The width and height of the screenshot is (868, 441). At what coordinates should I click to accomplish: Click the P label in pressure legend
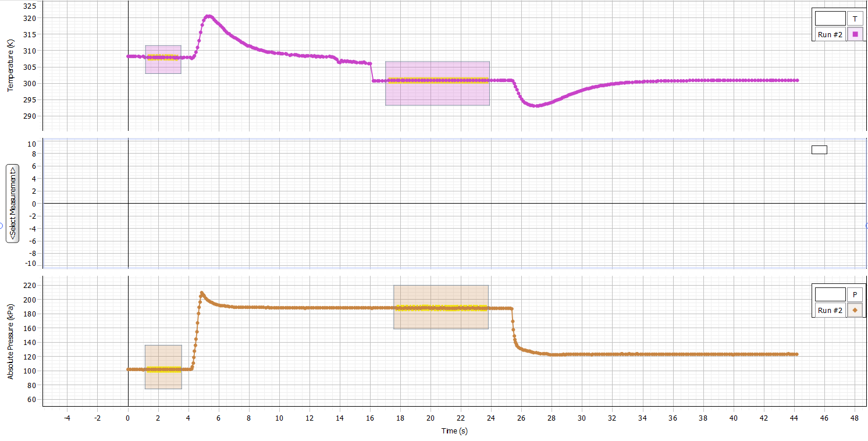(855, 294)
